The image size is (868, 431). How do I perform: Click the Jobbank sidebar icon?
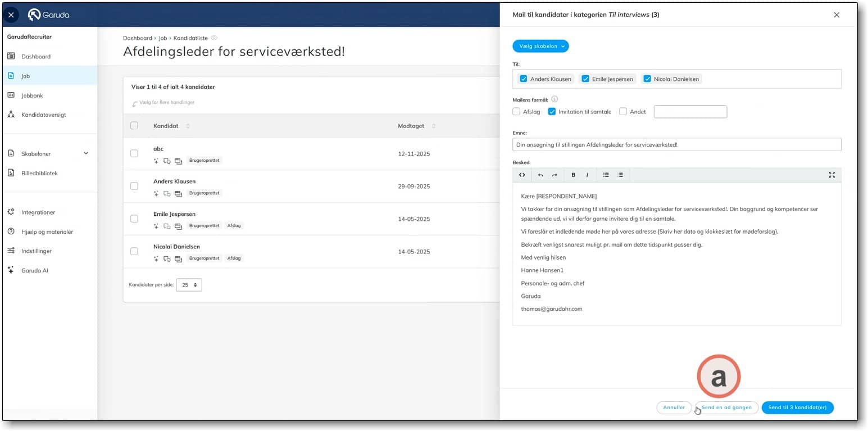point(11,96)
